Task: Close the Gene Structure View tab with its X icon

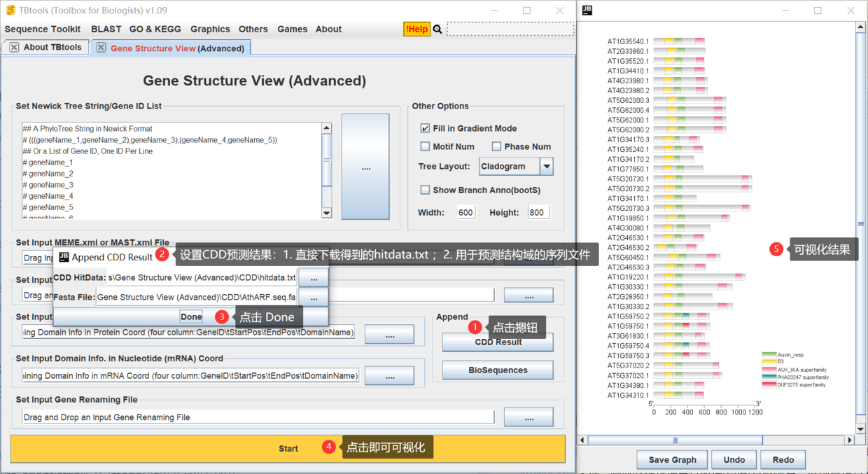Action: [x=101, y=48]
